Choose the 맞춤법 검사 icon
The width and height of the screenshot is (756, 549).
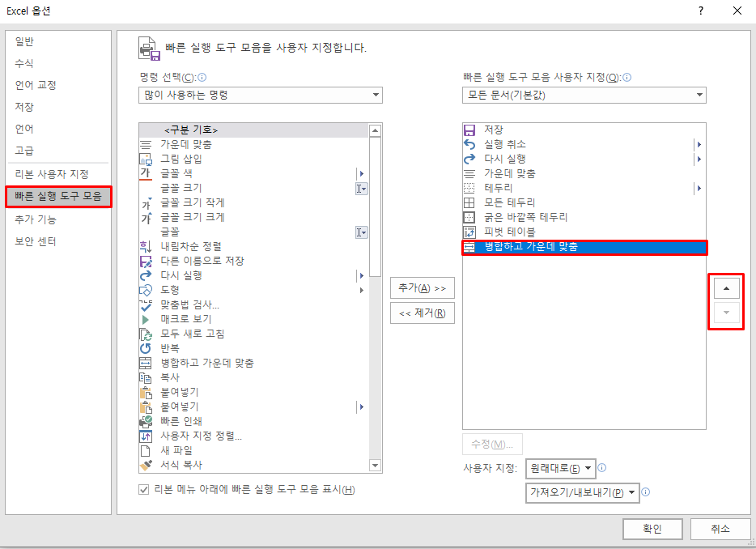(146, 305)
